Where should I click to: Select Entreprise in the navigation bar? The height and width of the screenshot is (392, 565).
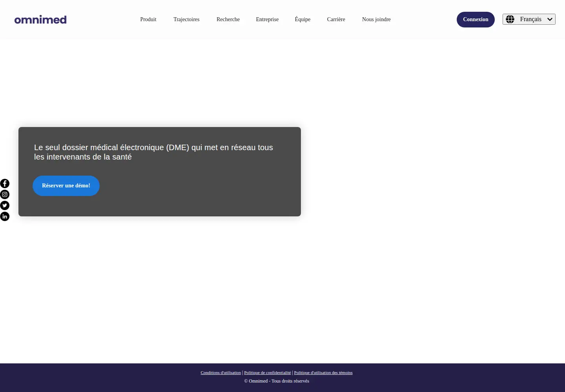point(267,19)
